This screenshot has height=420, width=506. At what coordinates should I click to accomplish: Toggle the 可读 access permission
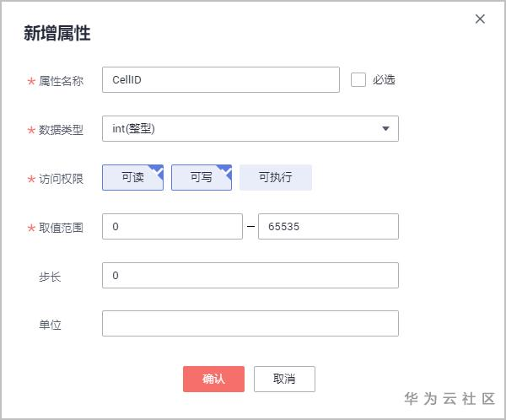[x=132, y=177]
